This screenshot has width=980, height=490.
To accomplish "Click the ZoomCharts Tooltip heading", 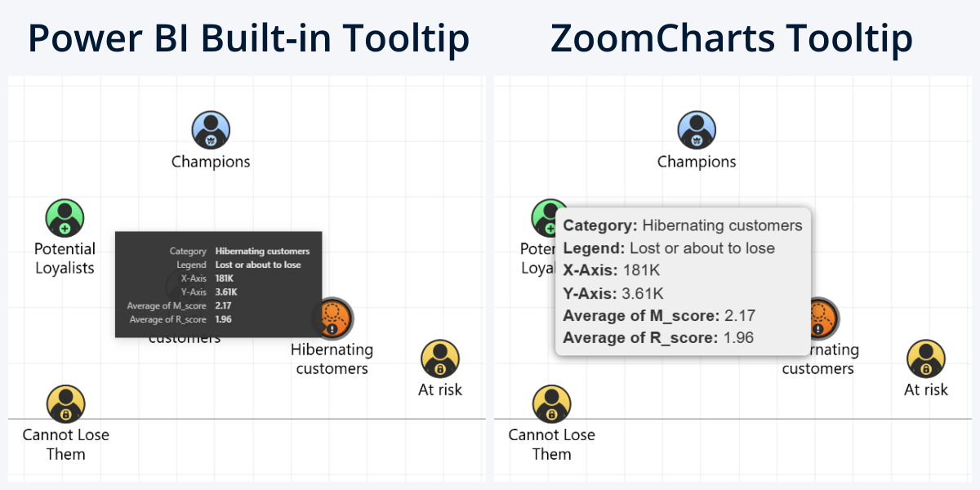I will coord(731,38).
